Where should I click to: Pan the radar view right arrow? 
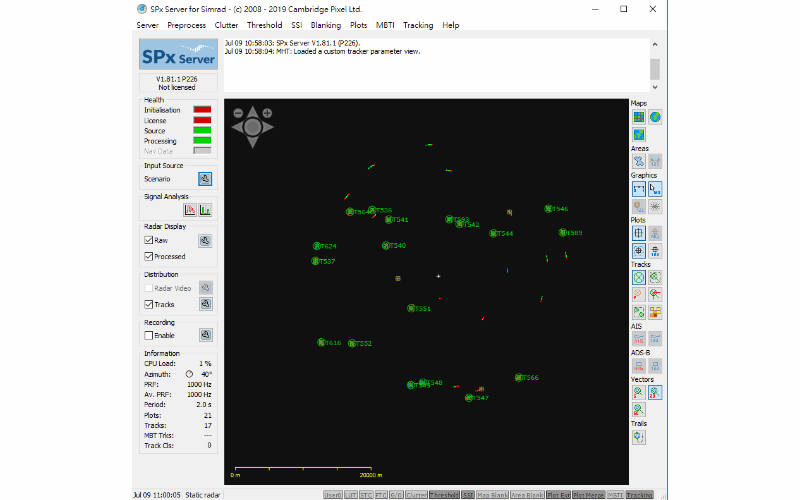268,127
